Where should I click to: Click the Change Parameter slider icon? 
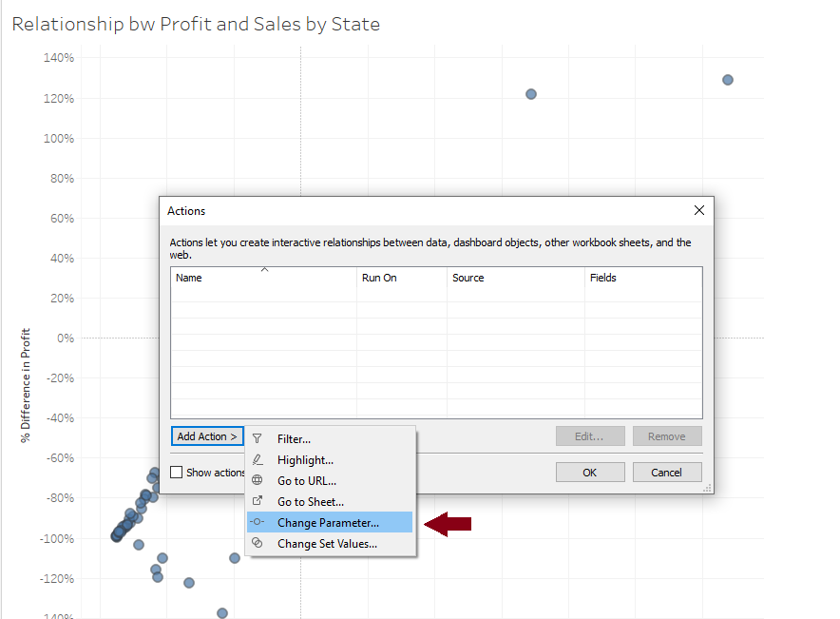tap(257, 523)
